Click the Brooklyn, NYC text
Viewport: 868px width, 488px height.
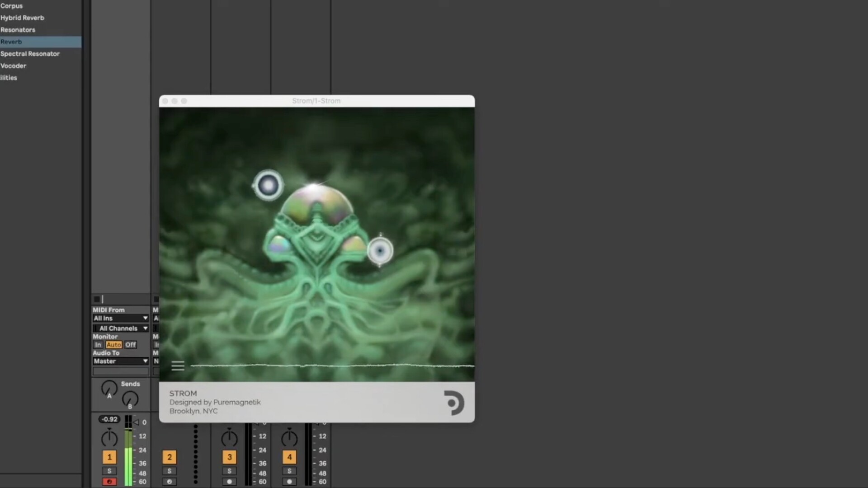point(193,411)
